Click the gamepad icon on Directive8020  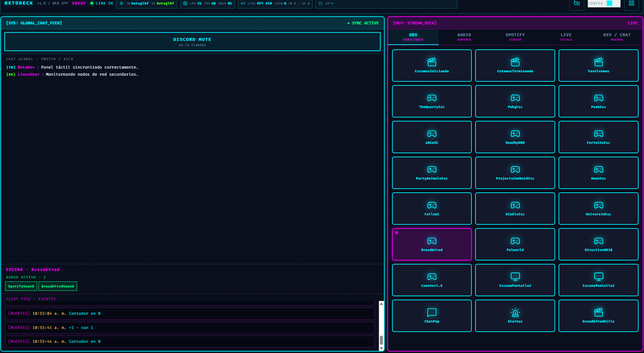(x=599, y=241)
